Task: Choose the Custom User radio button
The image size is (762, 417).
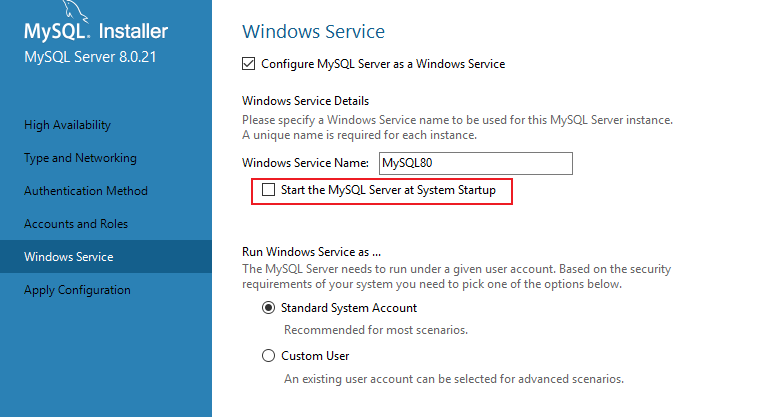Action: click(x=268, y=356)
